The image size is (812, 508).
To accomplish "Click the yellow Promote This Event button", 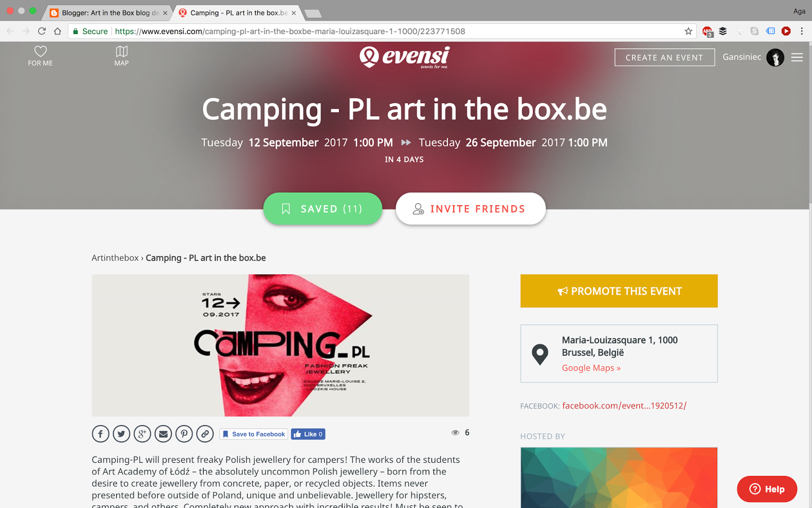I will click(619, 291).
